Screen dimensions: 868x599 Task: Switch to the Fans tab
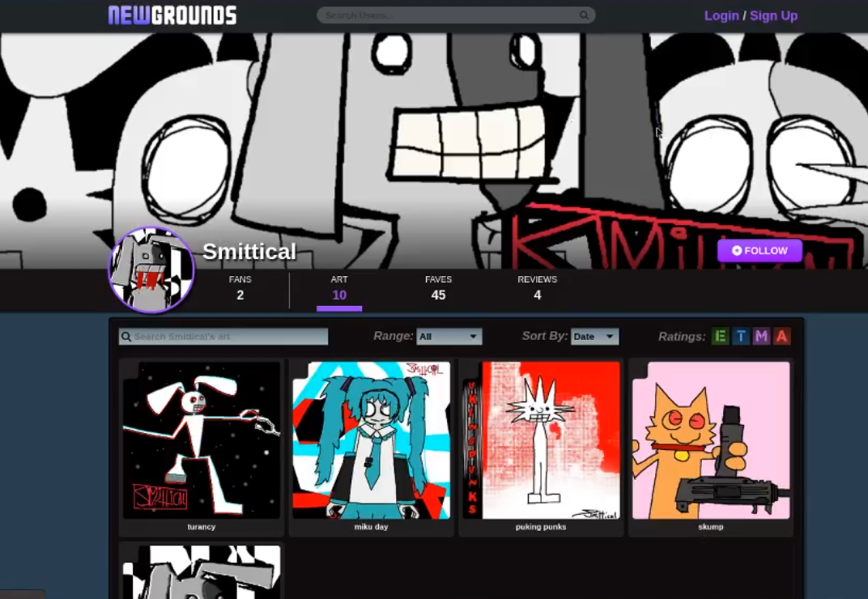point(240,288)
